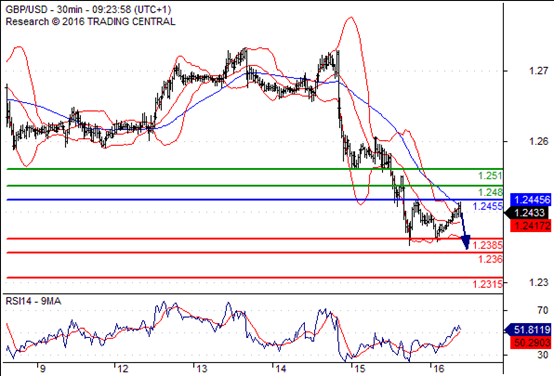This screenshot has width=554, height=376.
Task: Click date marker 12 on time axis
Action: coord(122,369)
